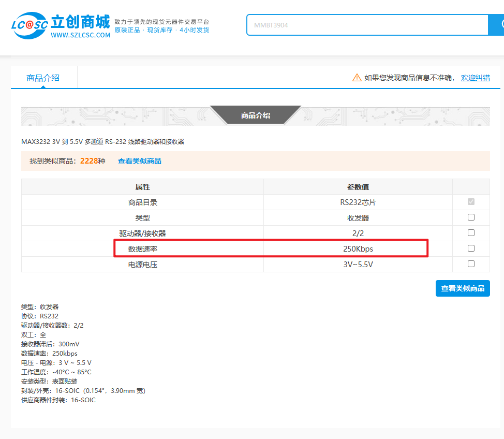Click the orange 2228 similar products count

coord(88,161)
